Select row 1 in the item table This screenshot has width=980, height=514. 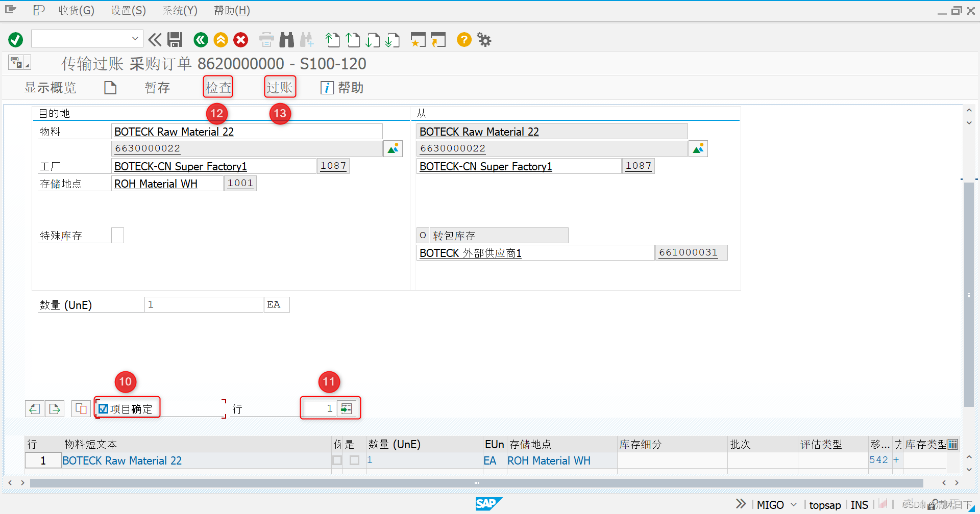[x=43, y=460]
